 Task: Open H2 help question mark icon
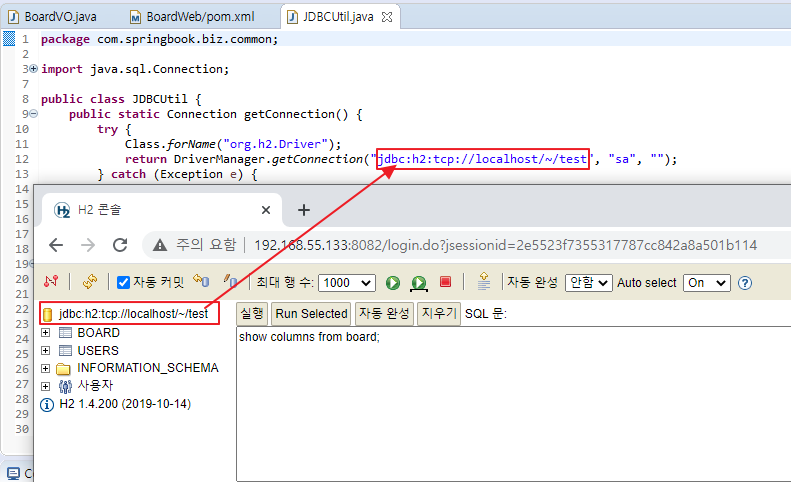coord(745,283)
